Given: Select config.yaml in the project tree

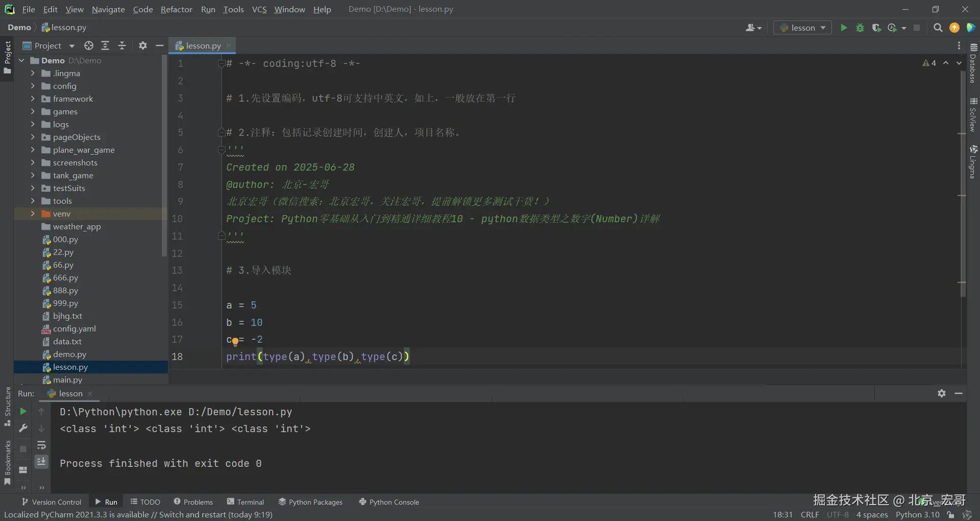Looking at the screenshot, I should [74, 328].
